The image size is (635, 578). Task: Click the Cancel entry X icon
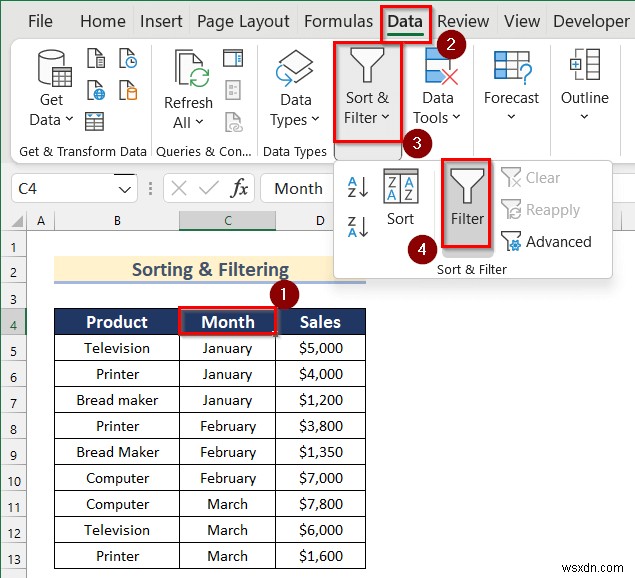[x=179, y=188]
